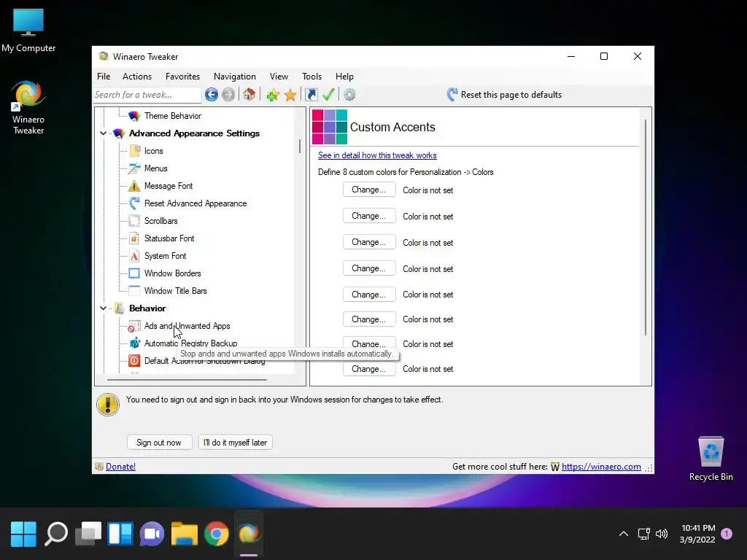This screenshot has width=747, height=560.
Task: Click the right pane vertical scrollbar
Action: click(646, 227)
